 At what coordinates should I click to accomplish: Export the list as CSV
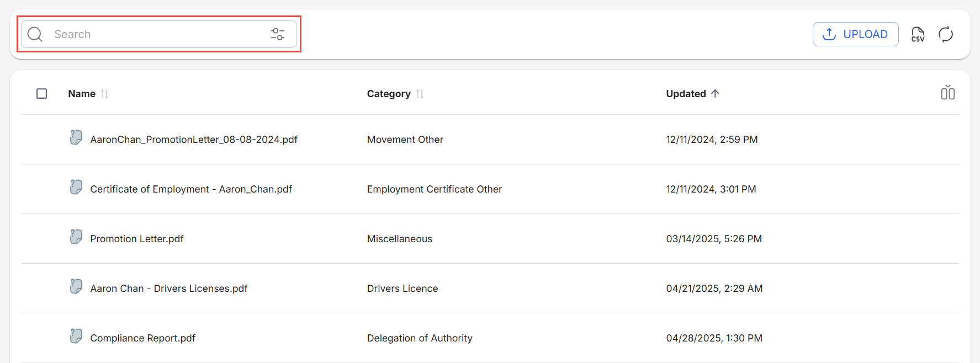pyautogui.click(x=918, y=34)
